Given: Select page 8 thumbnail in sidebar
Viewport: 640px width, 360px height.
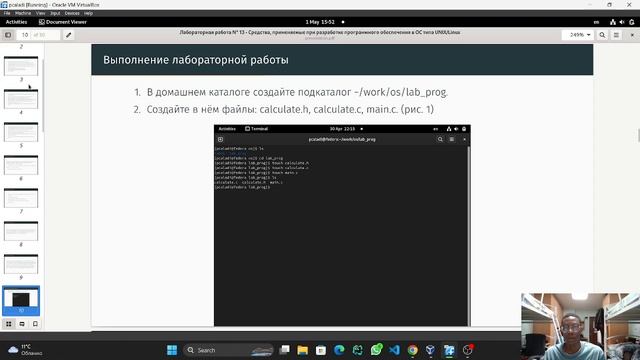Looking at the screenshot, I should 21,231.
